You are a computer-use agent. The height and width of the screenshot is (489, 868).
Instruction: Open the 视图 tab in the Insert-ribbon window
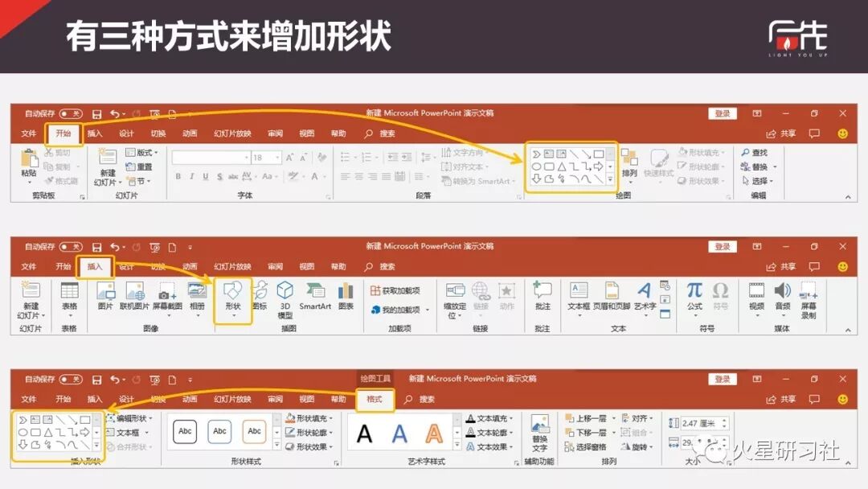pyautogui.click(x=307, y=266)
